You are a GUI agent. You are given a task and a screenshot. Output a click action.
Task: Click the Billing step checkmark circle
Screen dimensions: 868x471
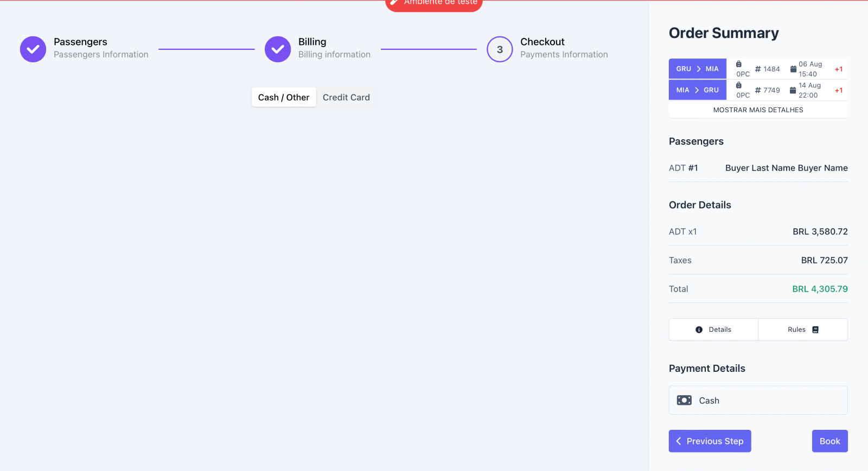[x=278, y=49]
